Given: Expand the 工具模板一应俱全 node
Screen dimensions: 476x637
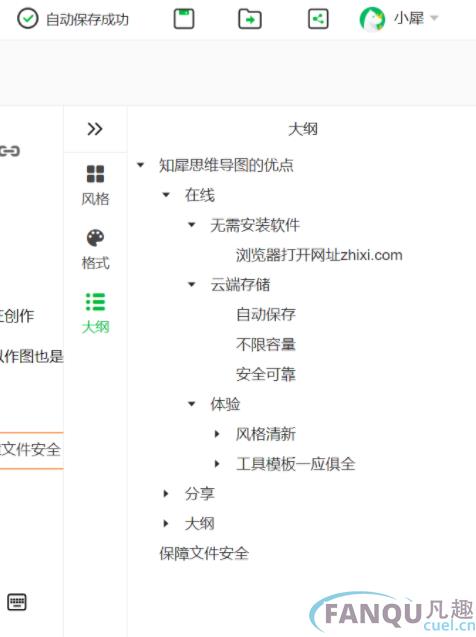Looking at the screenshot, I should click(217, 464).
